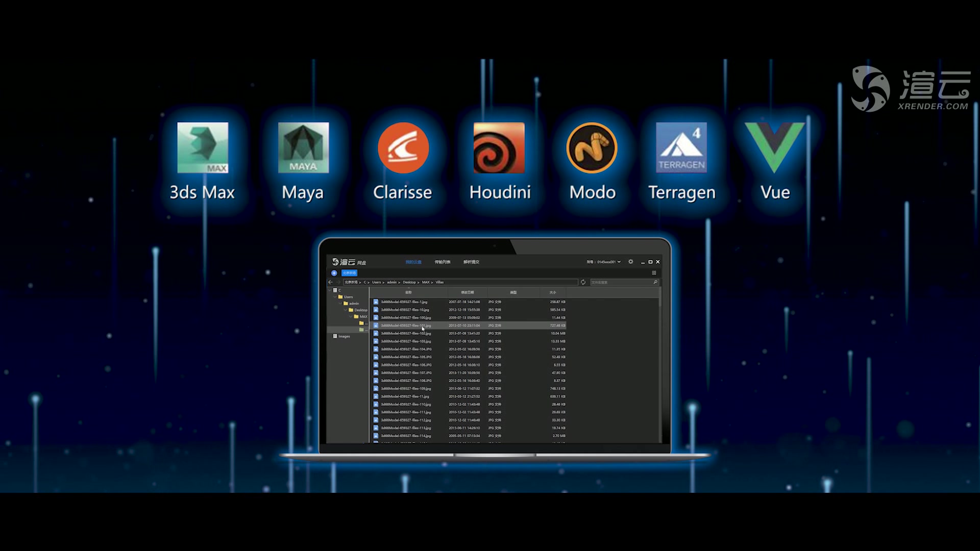The image size is (980, 551).
Task: Click the Desktop folder icon in tree
Action: (x=351, y=310)
